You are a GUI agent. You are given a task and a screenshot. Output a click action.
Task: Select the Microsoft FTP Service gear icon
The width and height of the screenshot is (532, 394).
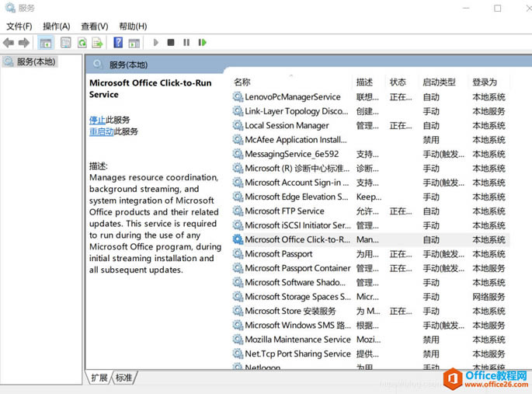[x=238, y=211]
